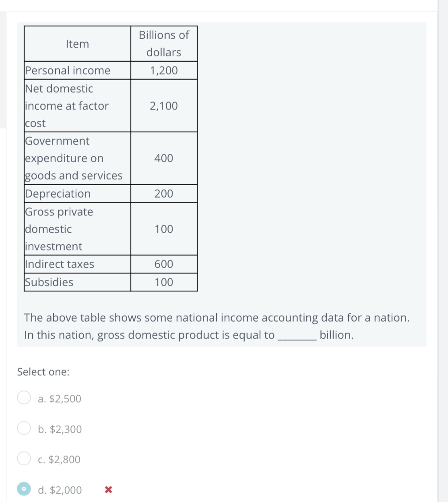Select the 'Personal income' table row
This screenshot has height=502, width=448.
[67, 70]
